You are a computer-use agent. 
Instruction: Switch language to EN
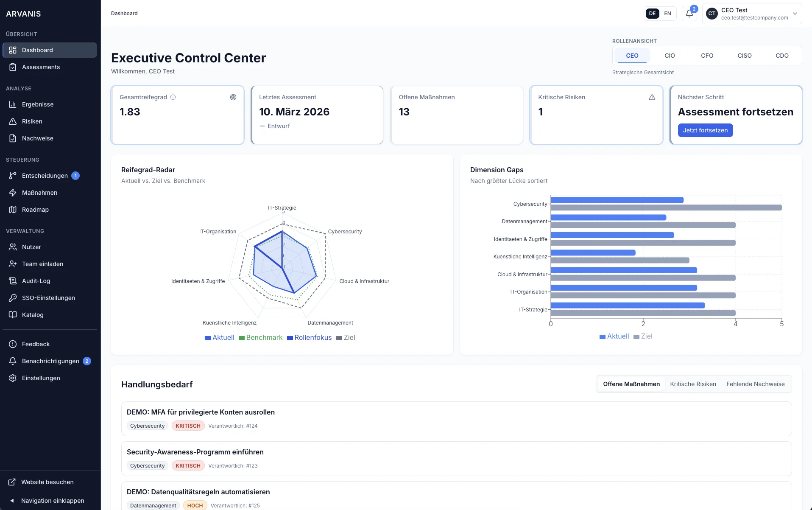coord(667,13)
